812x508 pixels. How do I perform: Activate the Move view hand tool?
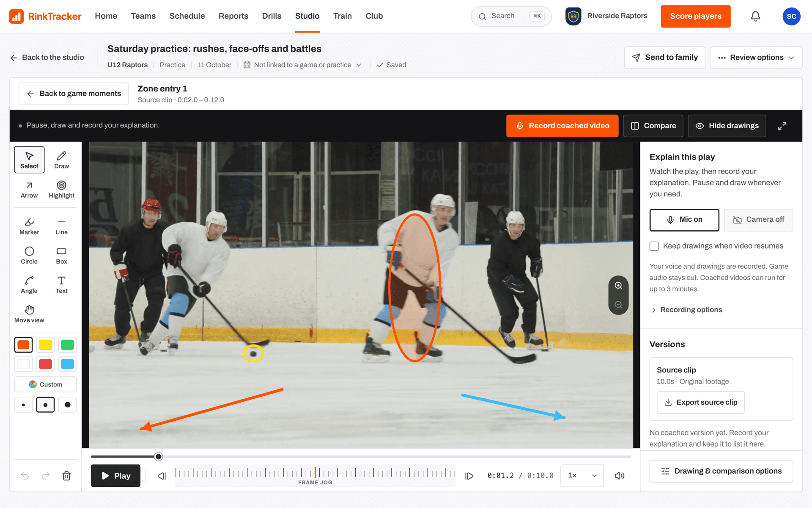(x=29, y=314)
